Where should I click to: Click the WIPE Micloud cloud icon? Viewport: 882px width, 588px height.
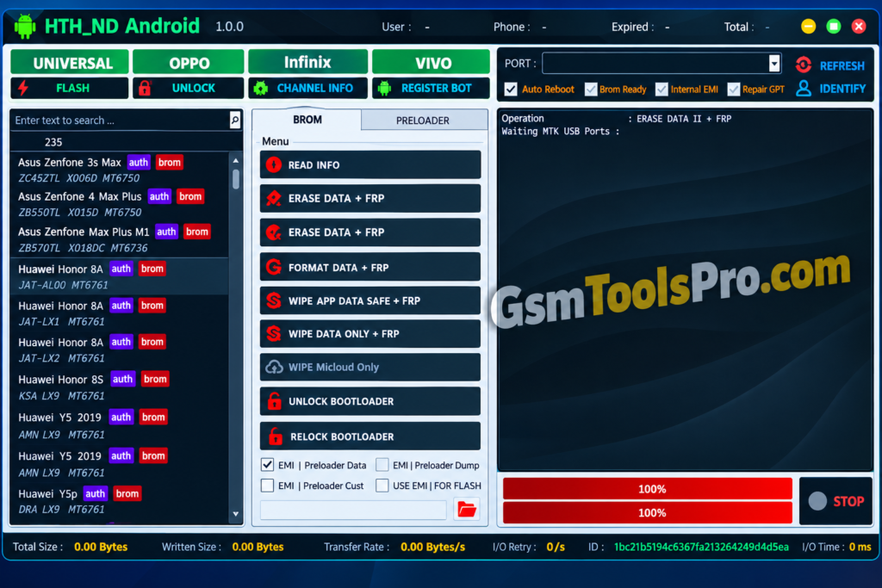pos(274,367)
